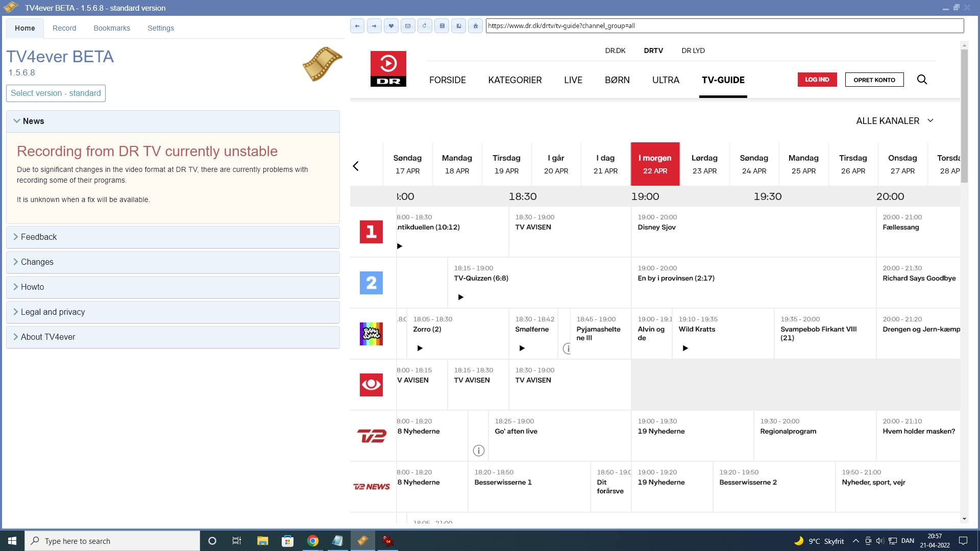Select the I morgen 22 APR date
980x551 pixels.
coord(655,164)
